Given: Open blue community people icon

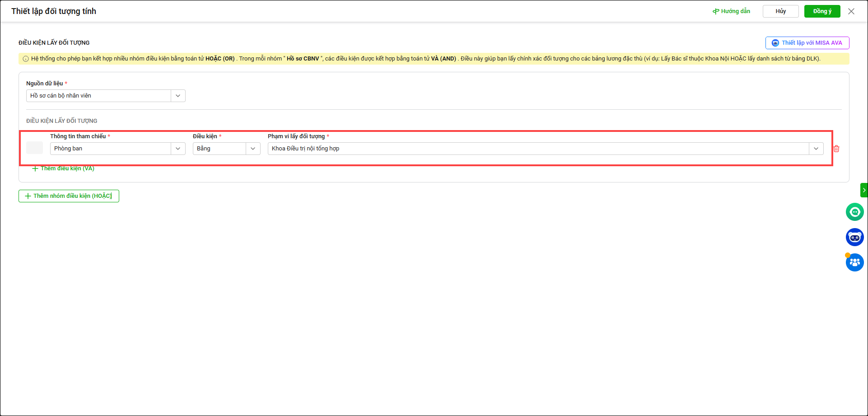Looking at the screenshot, I should 854,262.
